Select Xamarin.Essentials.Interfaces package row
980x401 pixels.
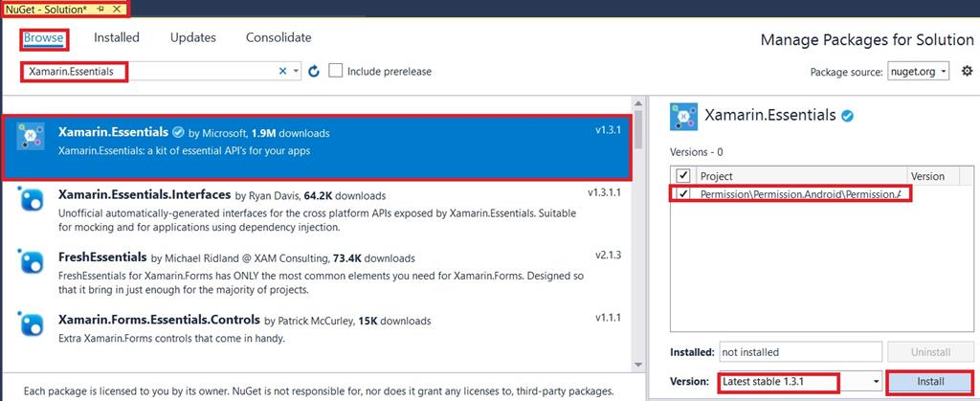click(x=316, y=212)
